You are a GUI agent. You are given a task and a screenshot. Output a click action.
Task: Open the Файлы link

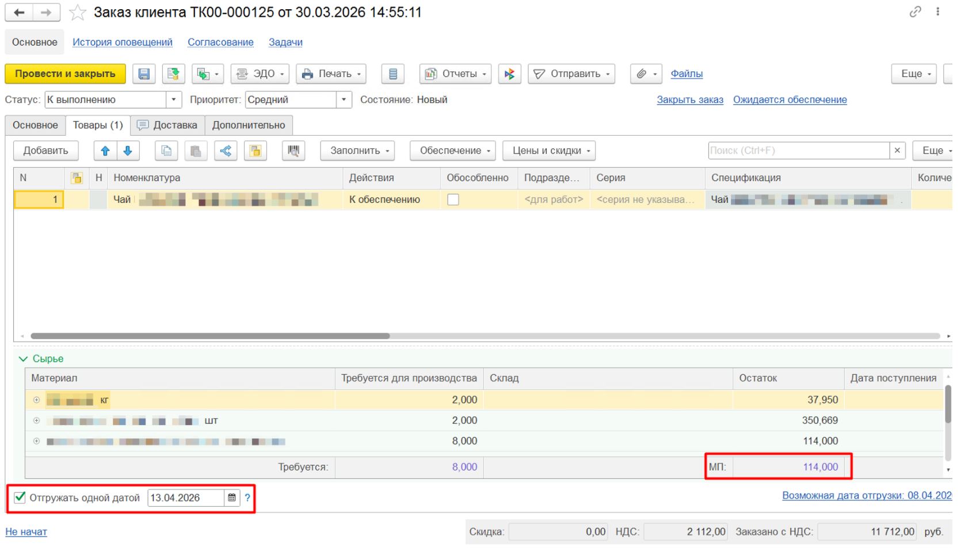tap(687, 74)
